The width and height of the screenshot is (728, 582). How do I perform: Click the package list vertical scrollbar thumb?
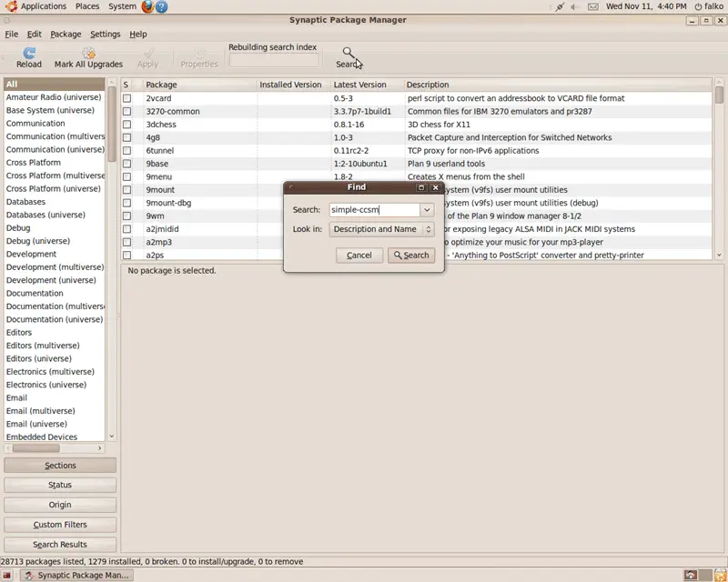coord(719,95)
